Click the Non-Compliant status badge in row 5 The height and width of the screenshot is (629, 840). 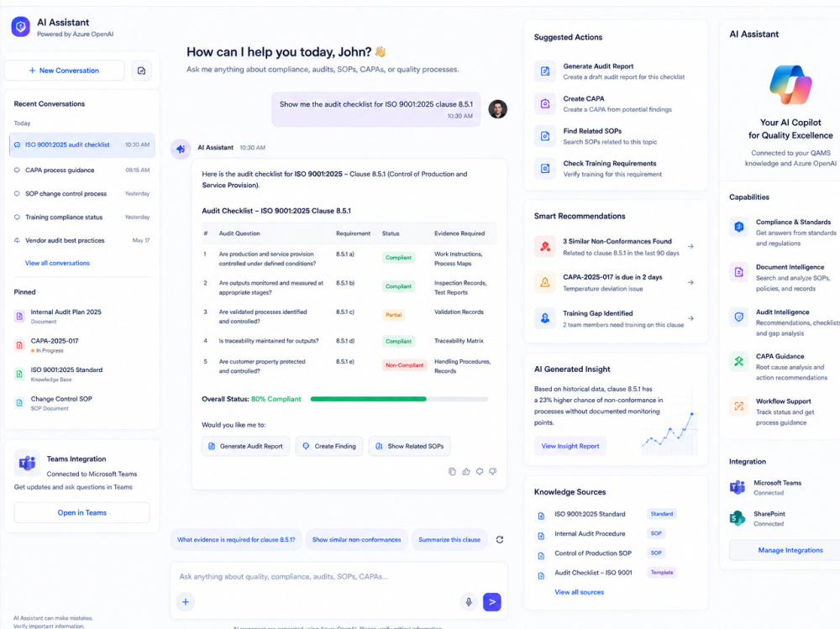coord(405,365)
